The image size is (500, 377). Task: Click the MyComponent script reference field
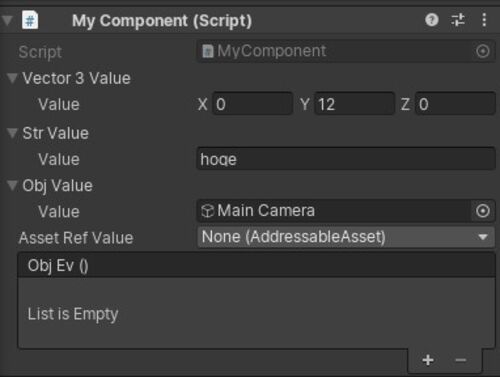tap(335, 51)
